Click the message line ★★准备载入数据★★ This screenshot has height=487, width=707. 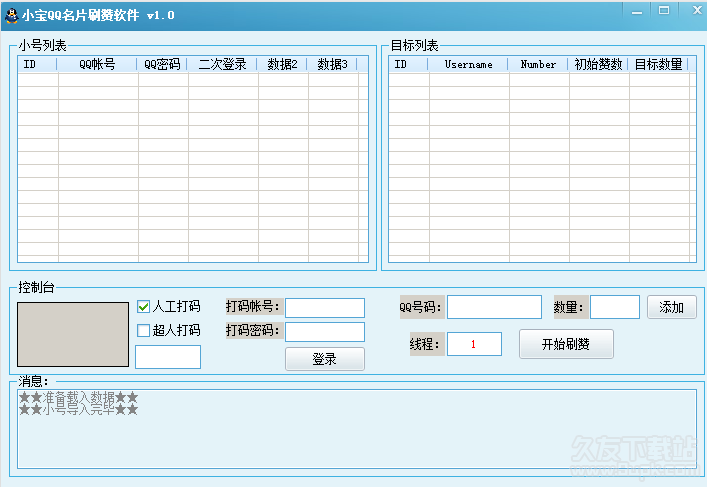(x=78, y=398)
